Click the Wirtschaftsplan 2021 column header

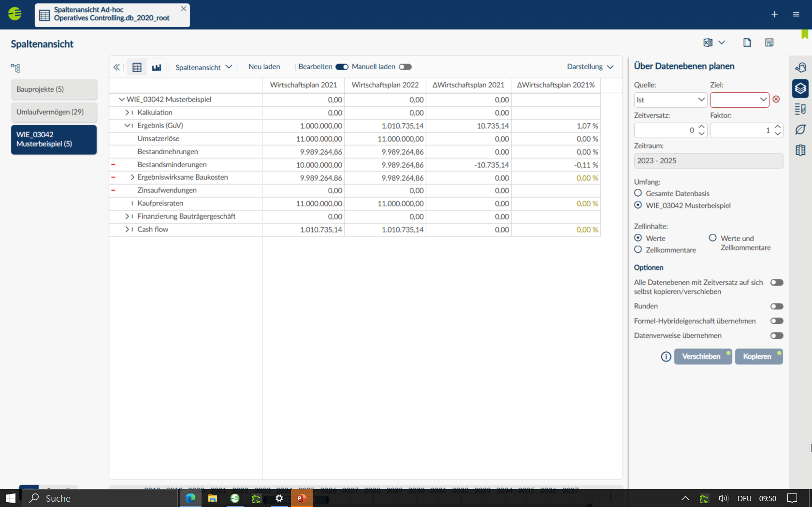tap(304, 85)
